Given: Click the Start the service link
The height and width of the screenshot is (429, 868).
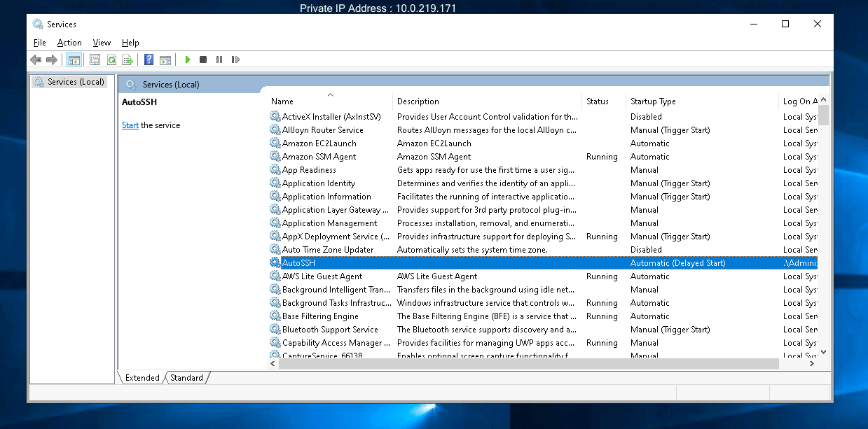Looking at the screenshot, I should [130, 125].
